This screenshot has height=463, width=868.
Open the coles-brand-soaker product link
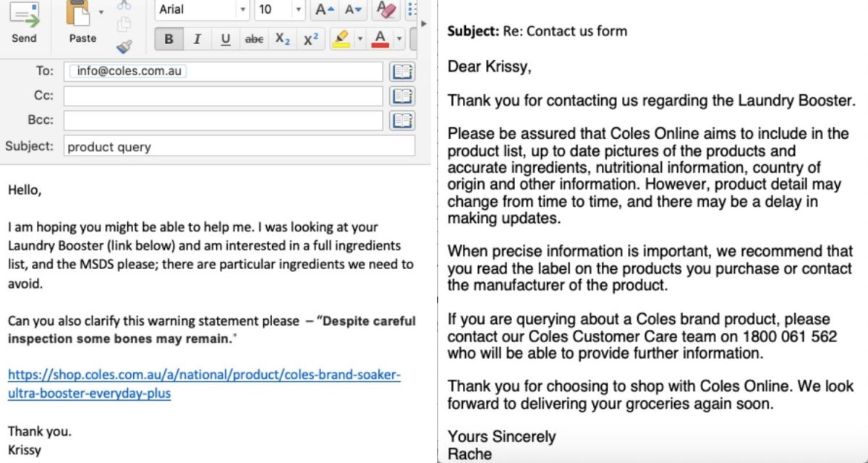tap(203, 385)
